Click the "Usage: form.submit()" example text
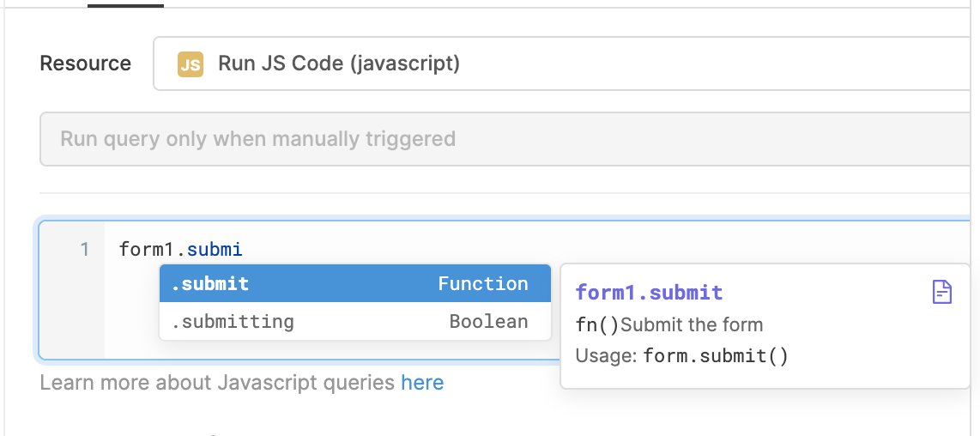Image resolution: width=980 pixels, height=436 pixels. (681, 356)
